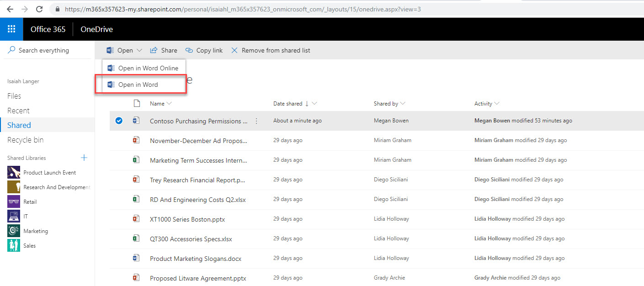The image size is (644, 286).
Task: Open the Retail shared library
Action: click(30, 202)
